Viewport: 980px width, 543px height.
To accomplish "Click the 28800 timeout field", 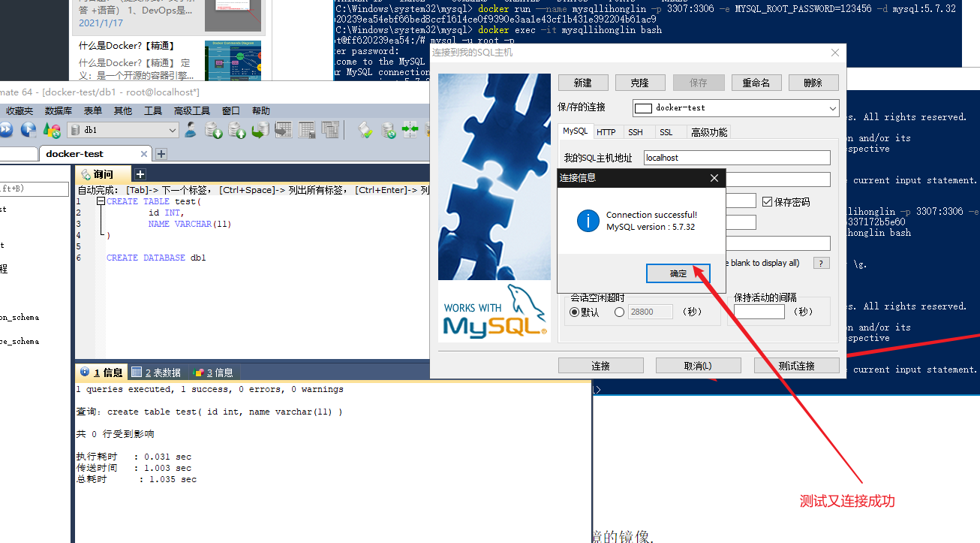I will point(651,312).
